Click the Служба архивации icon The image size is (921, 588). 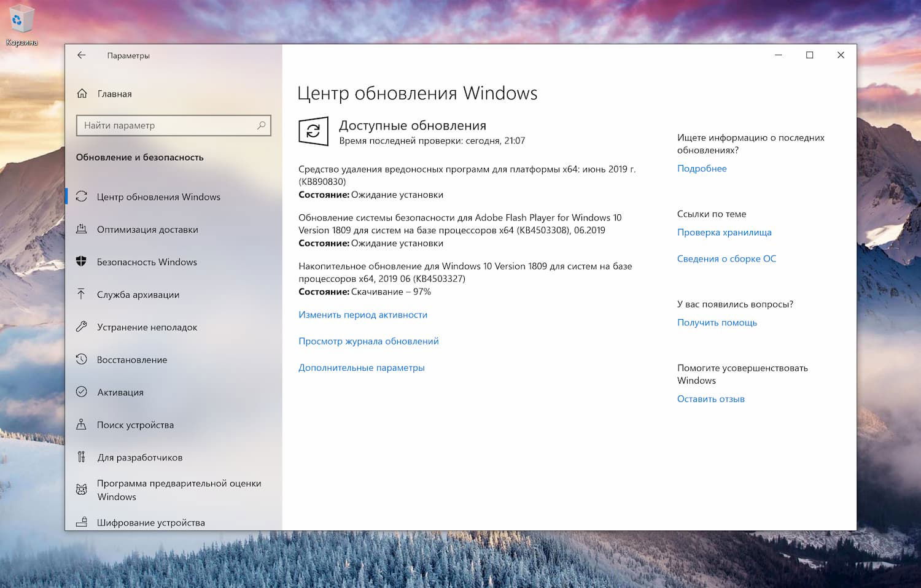82,294
